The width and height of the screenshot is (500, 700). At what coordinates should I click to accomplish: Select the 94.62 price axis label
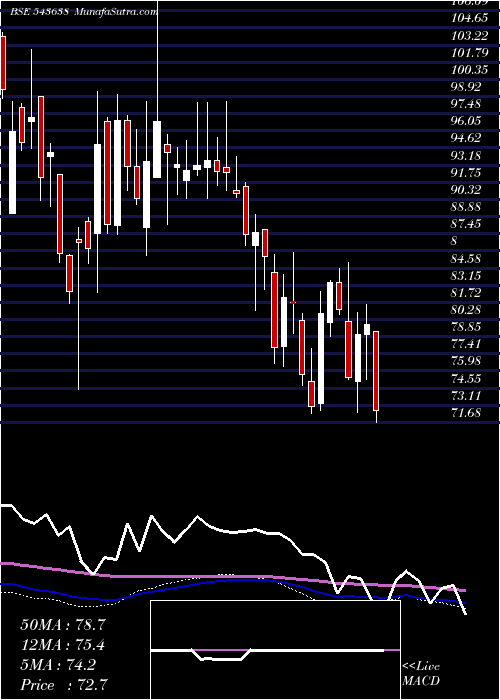point(466,138)
